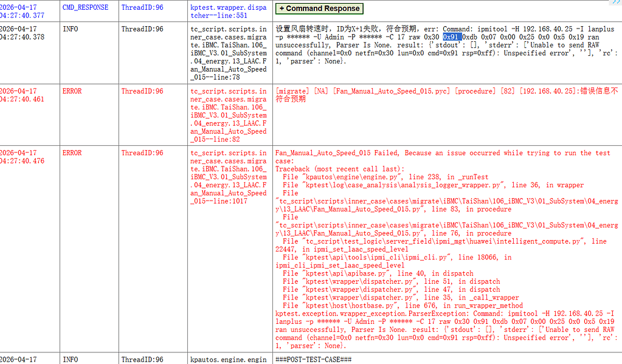Select the INFO level cell in the POST-TEST-CASE row

click(70, 360)
